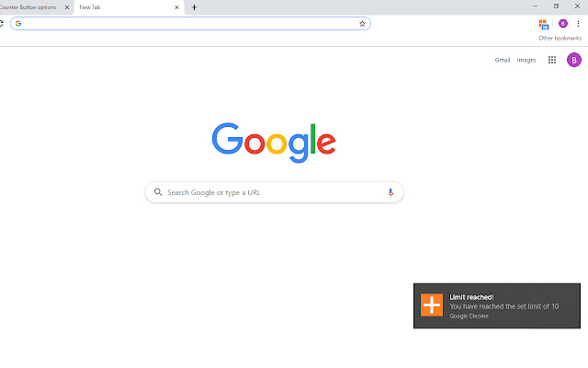Open the Google account avatar on the page
Screen dimensions: 588x368
tap(573, 60)
